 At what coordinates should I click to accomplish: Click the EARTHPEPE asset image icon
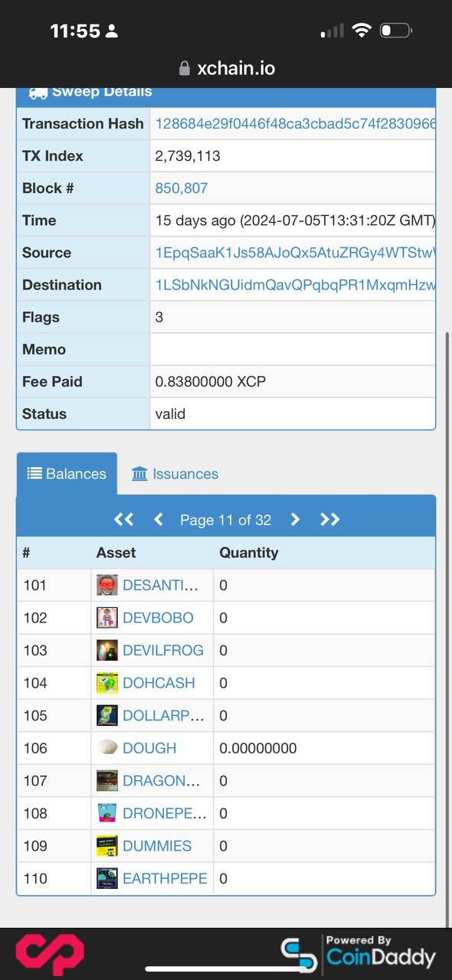[107, 878]
